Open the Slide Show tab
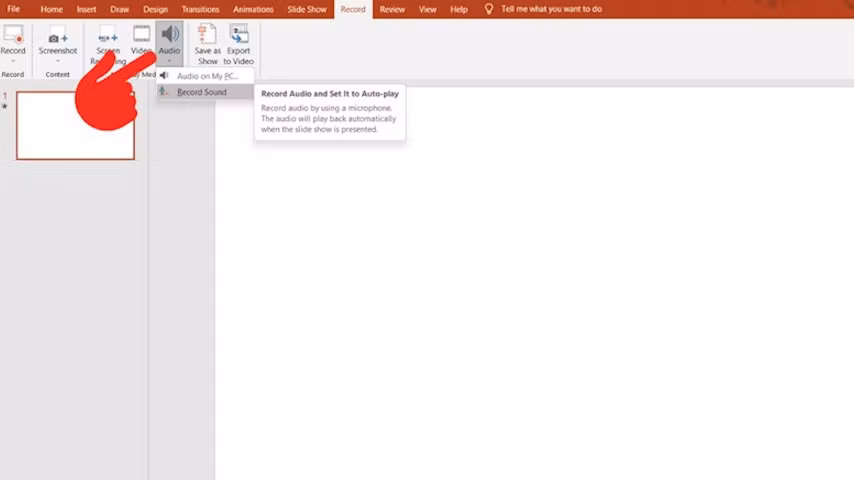Screen dimensions: 854x480 (x=307, y=9)
